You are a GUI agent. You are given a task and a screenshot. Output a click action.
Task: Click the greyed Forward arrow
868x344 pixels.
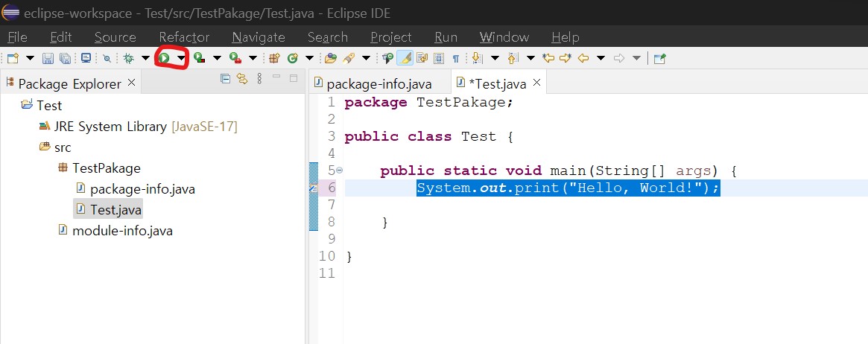pos(619,57)
